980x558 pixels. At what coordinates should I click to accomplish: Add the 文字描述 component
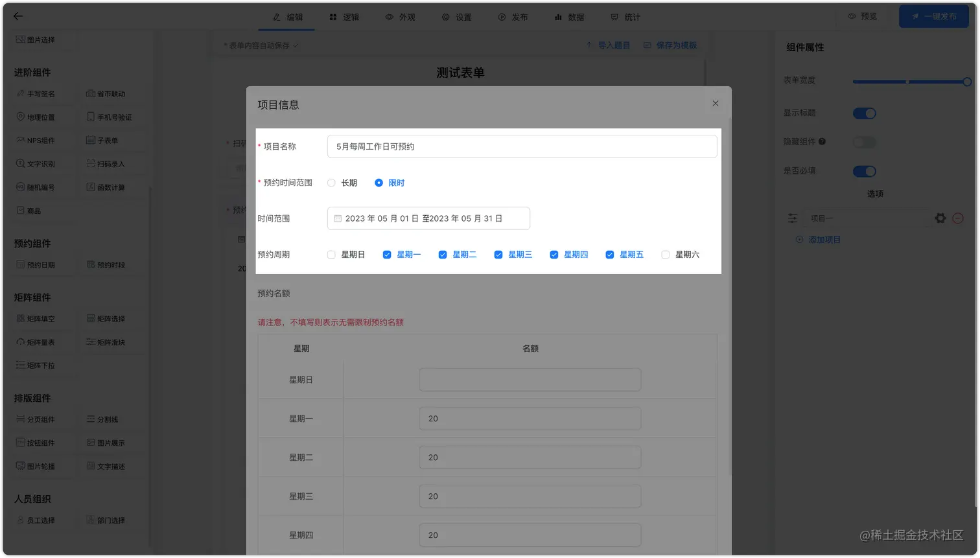tap(106, 467)
